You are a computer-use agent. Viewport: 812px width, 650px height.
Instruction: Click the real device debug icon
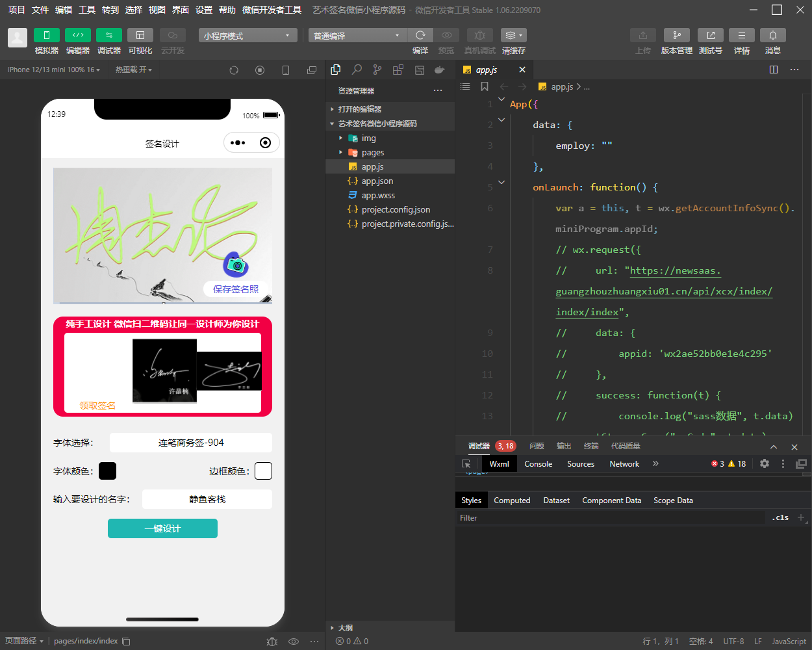tap(479, 35)
